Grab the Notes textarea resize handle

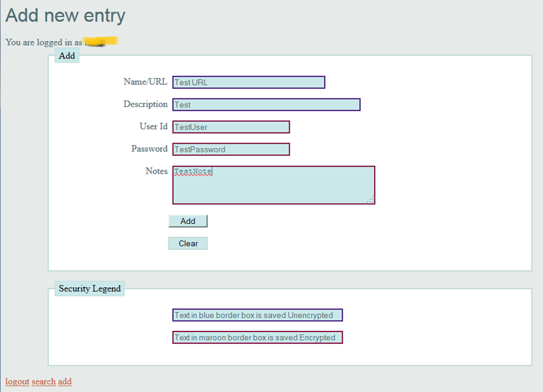[x=370, y=200]
